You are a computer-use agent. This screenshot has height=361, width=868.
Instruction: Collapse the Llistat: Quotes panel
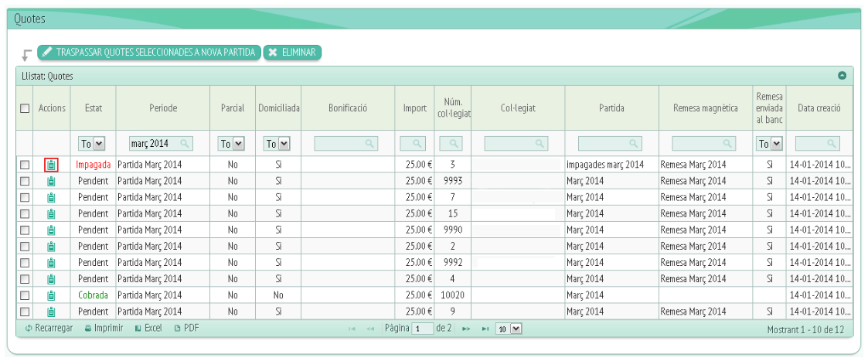click(842, 76)
